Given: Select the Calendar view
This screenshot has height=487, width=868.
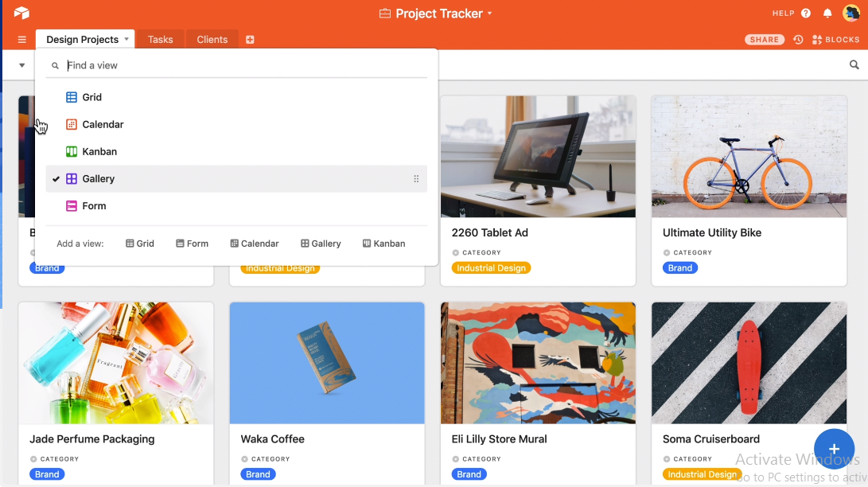Looking at the screenshot, I should coord(236,124).
